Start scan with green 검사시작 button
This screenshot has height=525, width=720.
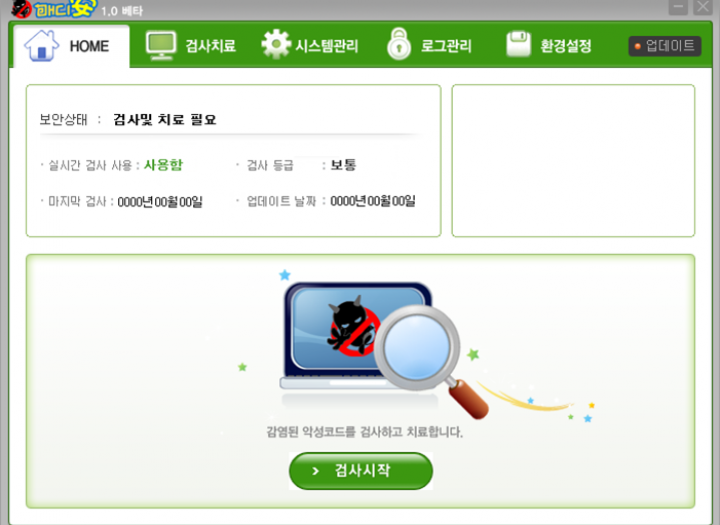(361, 471)
